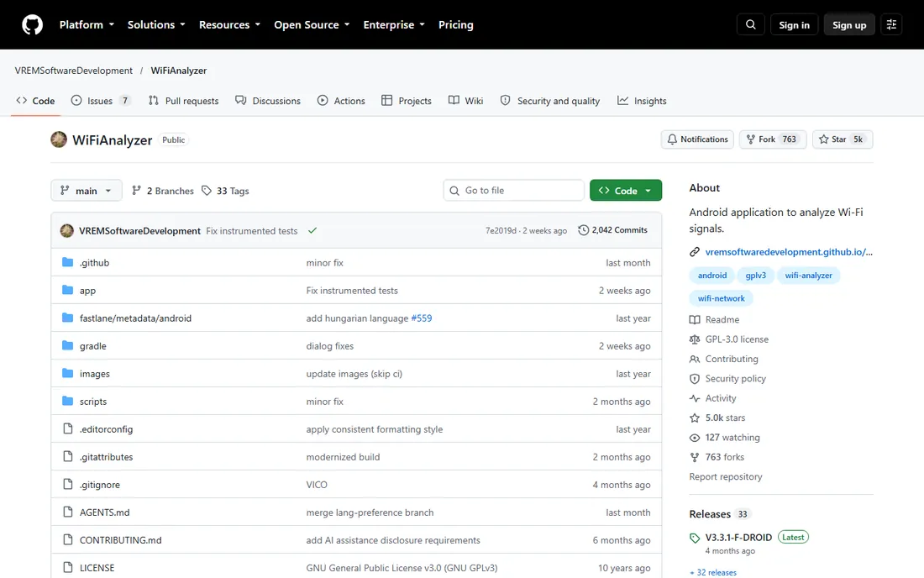924x578 pixels.
Task: Open the Security and quality tab
Action: tap(550, 101)
